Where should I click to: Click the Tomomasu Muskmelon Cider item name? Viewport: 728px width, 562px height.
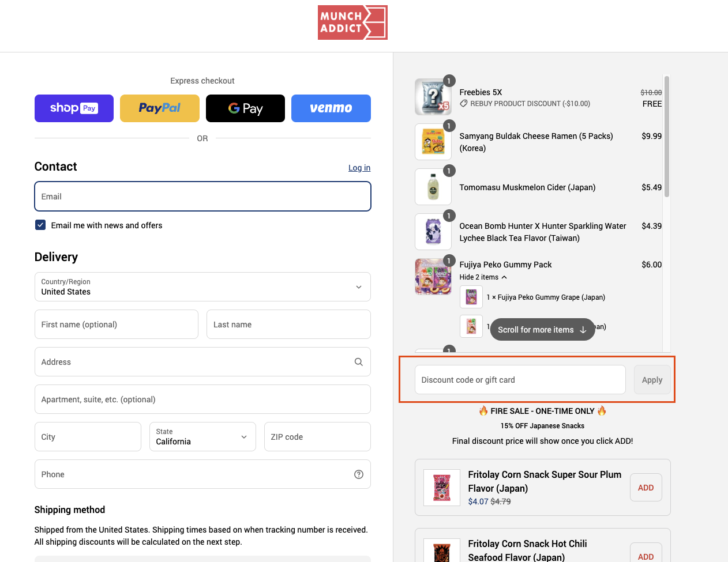(x=527, y=187)
